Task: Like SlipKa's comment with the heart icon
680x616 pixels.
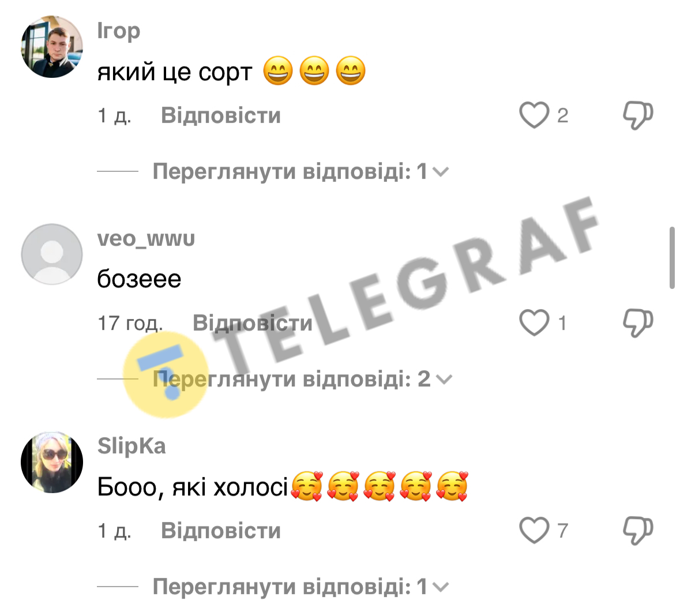Action: click(x=534, y=530)
